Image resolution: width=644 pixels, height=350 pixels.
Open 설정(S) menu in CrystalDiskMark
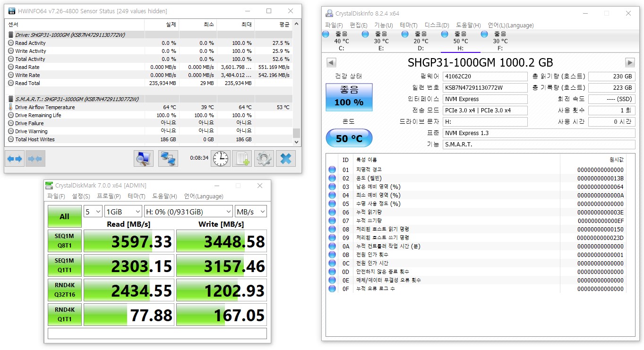pos(81,196)
